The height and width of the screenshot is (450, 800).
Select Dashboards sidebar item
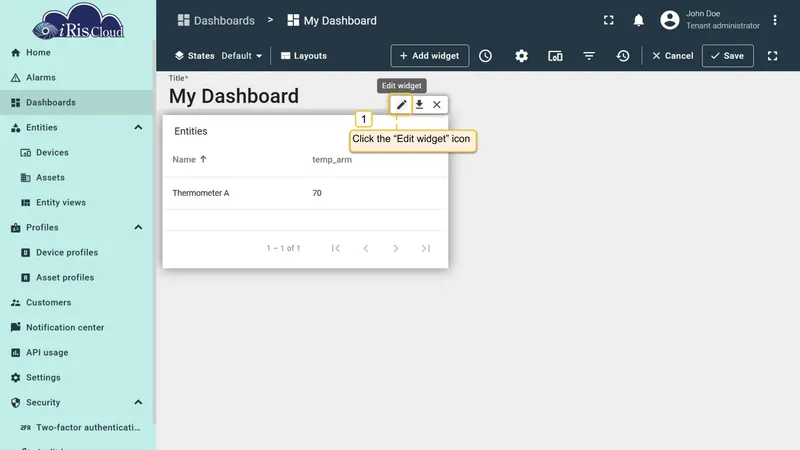pos(77,103)
